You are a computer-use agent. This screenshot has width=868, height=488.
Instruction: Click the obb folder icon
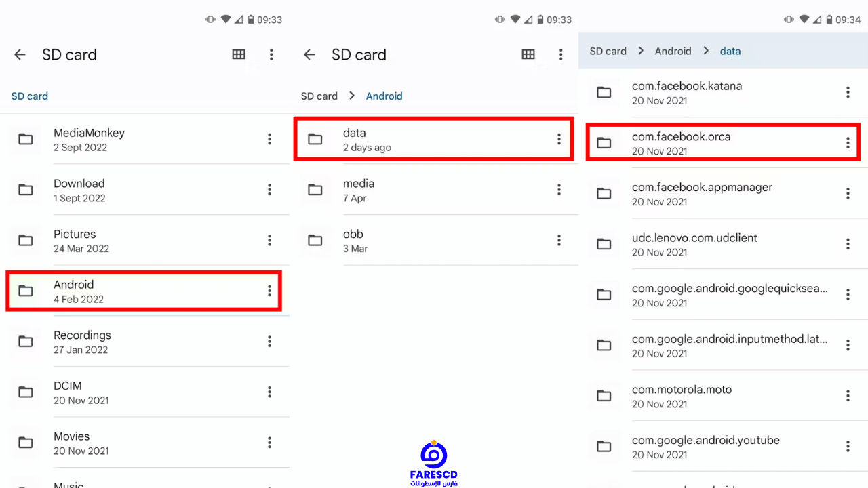click(315, 241)
